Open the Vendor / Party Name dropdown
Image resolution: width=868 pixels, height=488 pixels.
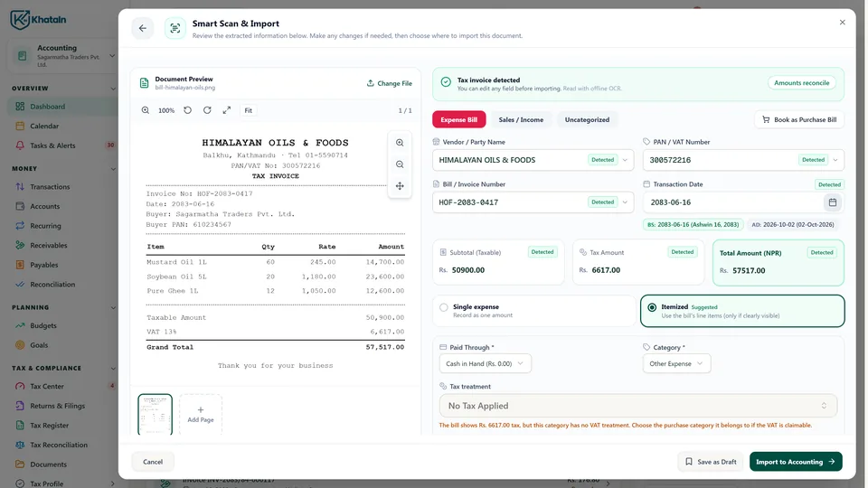pyautogui.click(x=625, y=160)
